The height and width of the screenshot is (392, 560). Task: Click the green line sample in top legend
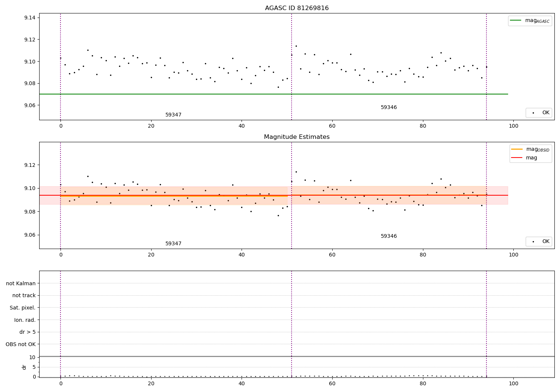(x=516, y=21)
